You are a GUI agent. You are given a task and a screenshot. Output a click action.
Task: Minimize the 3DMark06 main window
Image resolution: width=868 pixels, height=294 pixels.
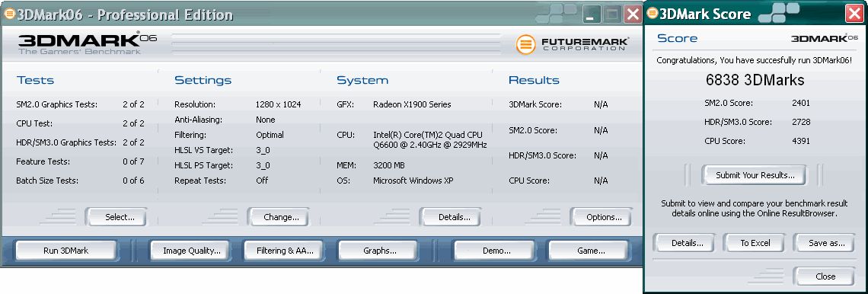tap(591, 14)
